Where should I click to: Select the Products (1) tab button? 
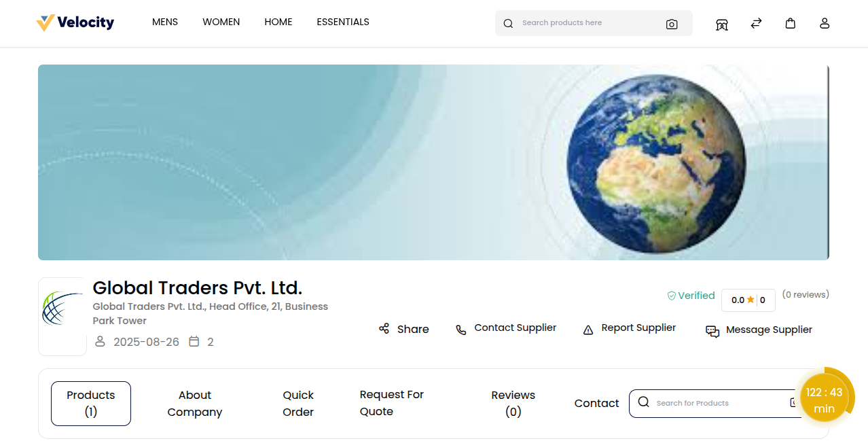pos(90,403)
